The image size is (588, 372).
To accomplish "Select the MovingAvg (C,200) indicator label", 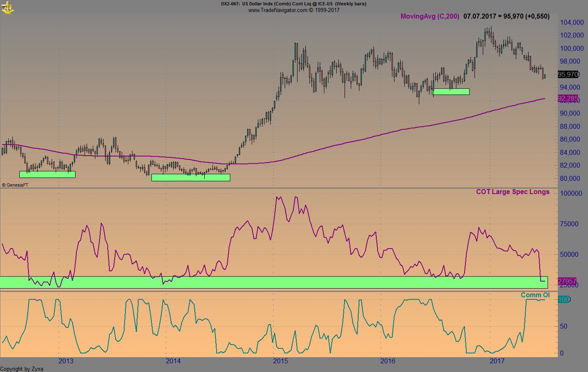I will pos(430,17).
